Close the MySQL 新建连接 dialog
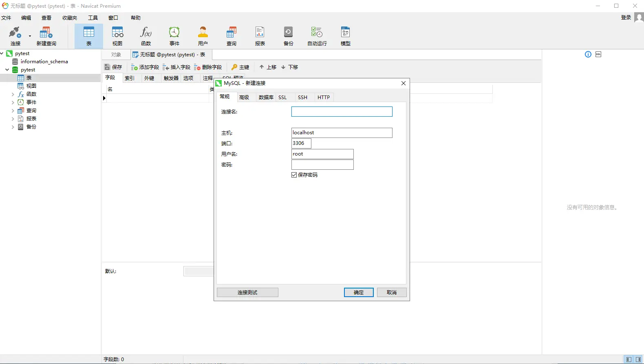This screenshot has height=364, width=644. [x=404, y=83]
